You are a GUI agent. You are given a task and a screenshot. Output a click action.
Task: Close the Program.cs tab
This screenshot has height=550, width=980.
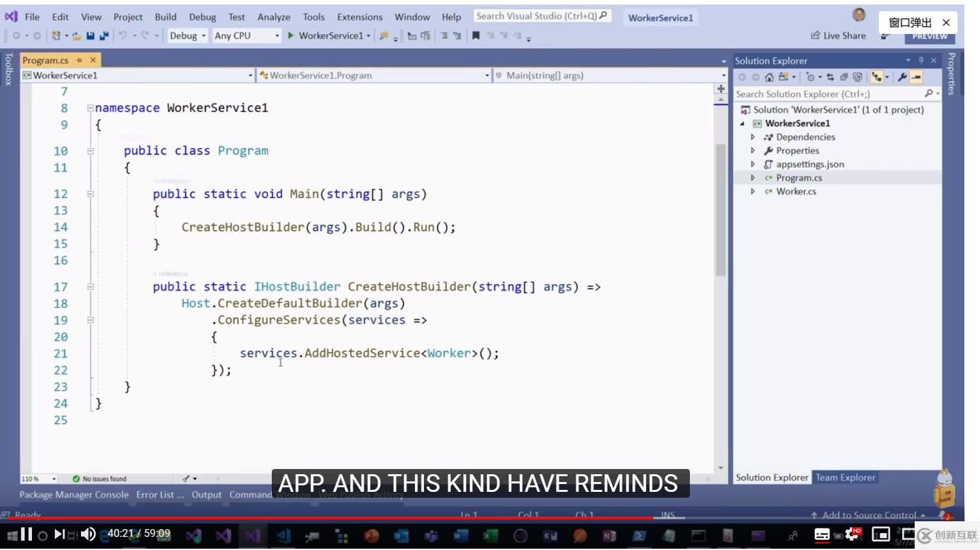coord(93,60)
